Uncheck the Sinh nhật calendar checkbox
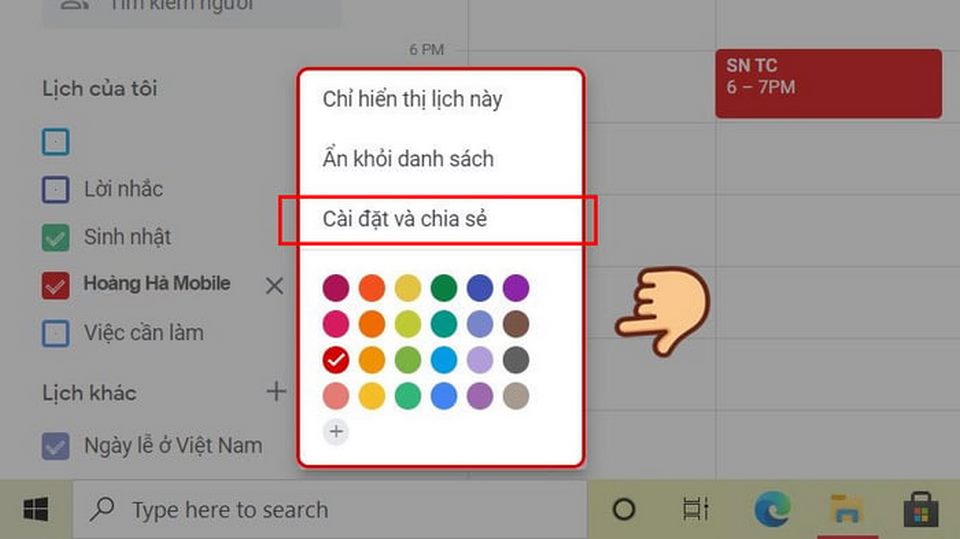This screenshot has height=539, width=960. [56, 238]
